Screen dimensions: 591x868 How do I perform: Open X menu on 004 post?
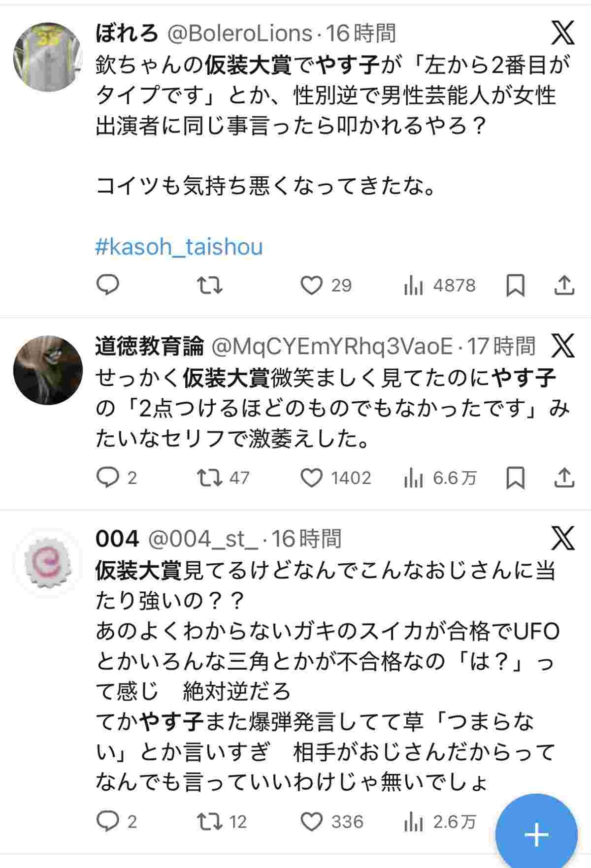pos(562,538)
